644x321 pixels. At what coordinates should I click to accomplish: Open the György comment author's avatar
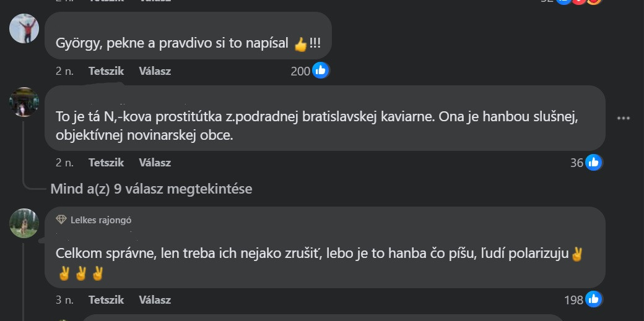click(25, 28)
